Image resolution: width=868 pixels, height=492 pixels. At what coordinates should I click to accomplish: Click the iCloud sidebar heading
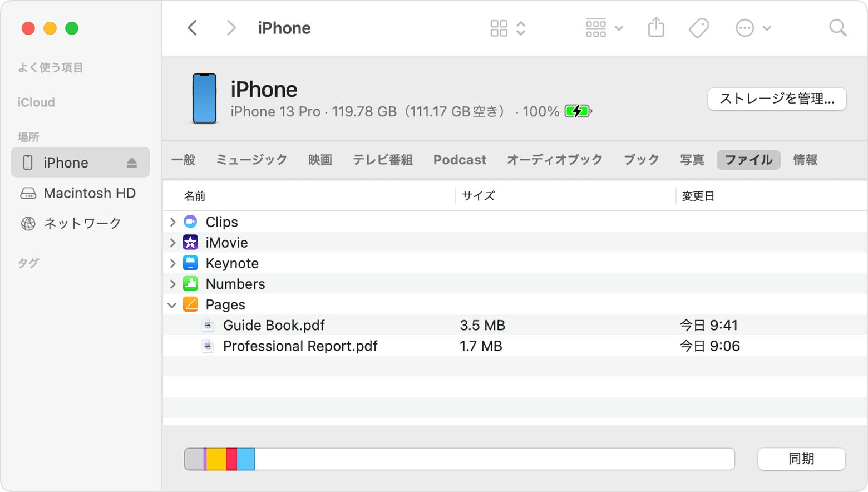tap(36, 102)
